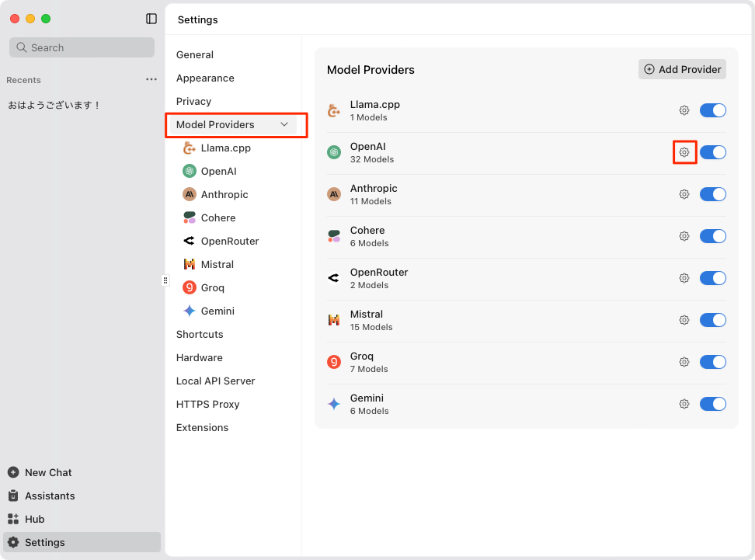The height and width of the screenshot is (560, 755).
Task: Click the Add Provider button
Action: [682, 69]
